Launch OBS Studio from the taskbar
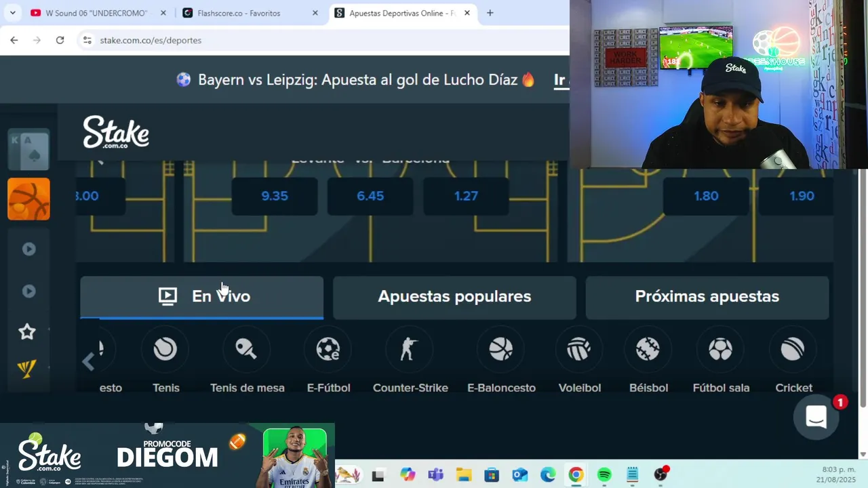 [x=661, y=474]
